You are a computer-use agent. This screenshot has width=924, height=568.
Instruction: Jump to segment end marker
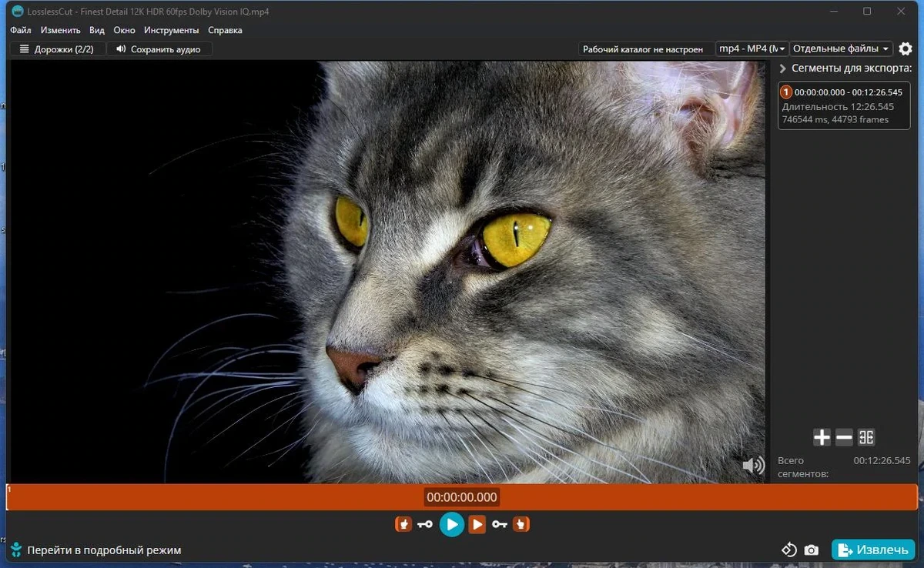pyautogui.click(x=477, y=524)
